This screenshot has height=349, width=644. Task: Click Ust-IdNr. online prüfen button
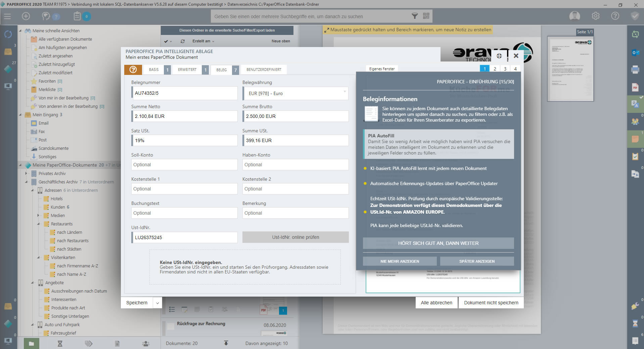[x=295, y=237]
